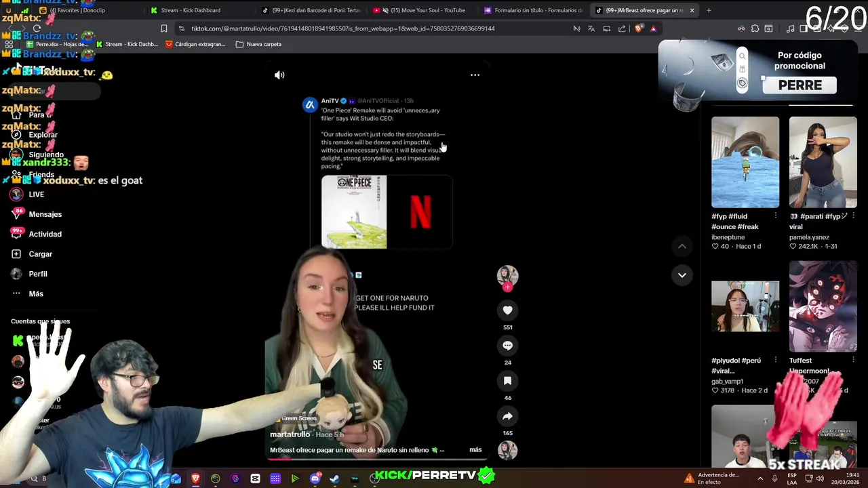Open Steam from taskbar
Screen dimensions: 868x488
334,479
